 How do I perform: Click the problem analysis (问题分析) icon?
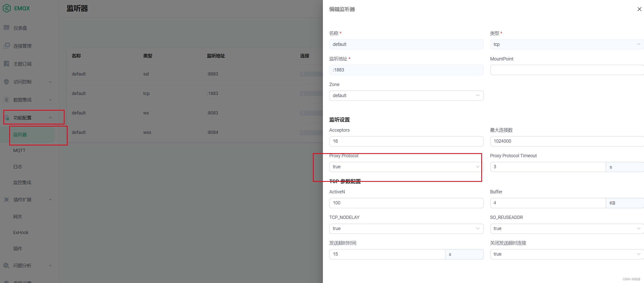[x=6, y=265]
